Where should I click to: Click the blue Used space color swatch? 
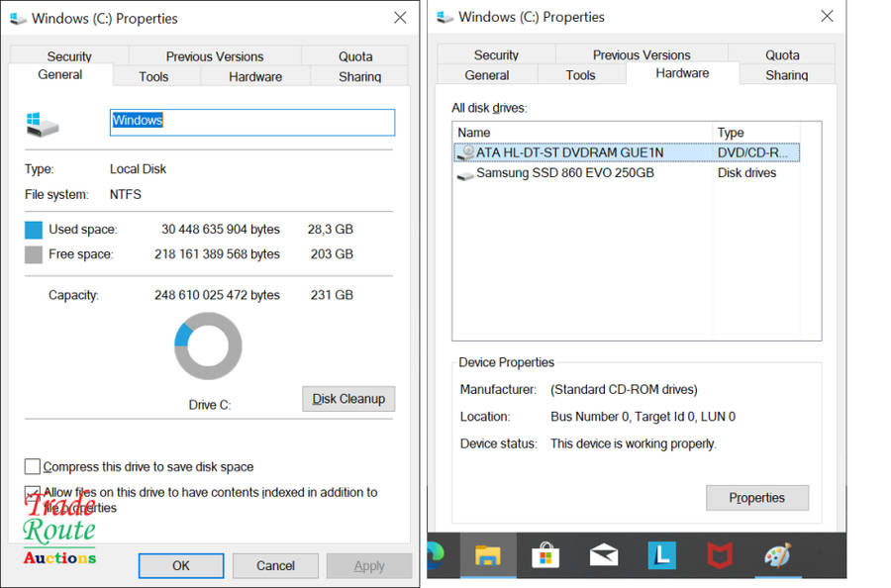(x=34, y=230)
